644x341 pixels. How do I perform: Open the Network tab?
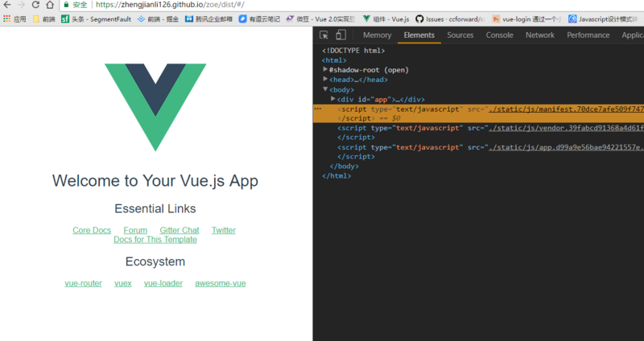[x=540, y=35]
